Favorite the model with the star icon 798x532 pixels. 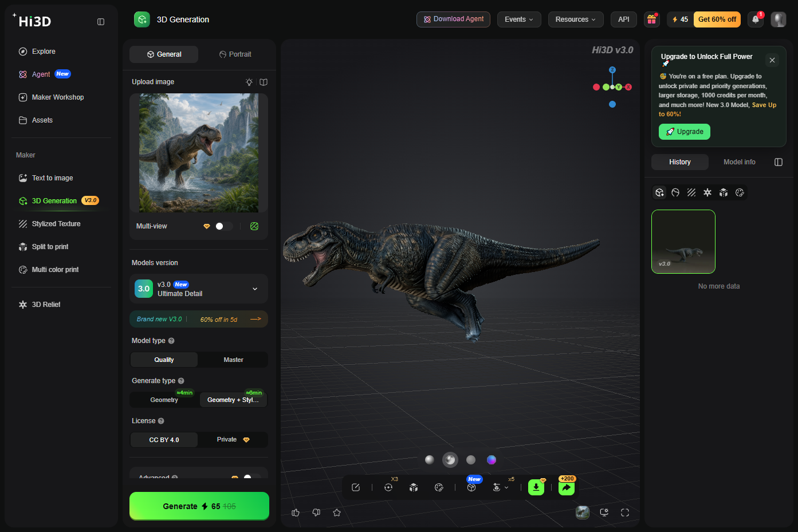tap(337, 513)
